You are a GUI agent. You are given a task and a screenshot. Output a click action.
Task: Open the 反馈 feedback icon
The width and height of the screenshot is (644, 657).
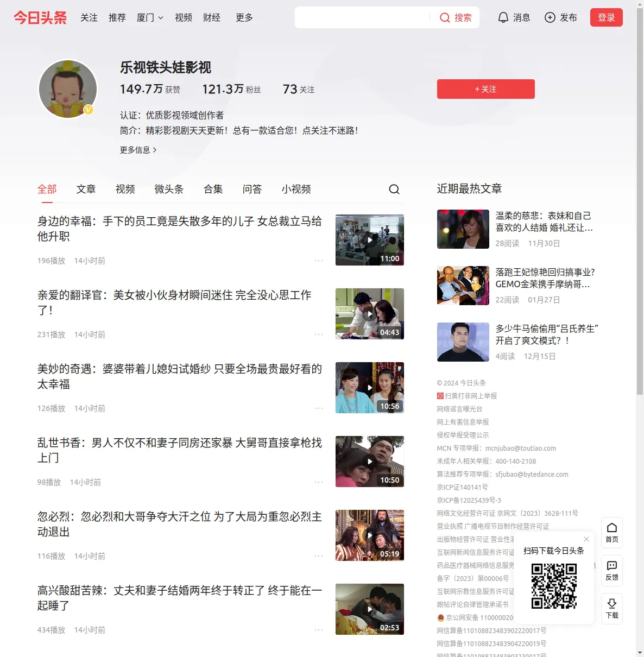[612, 571]
